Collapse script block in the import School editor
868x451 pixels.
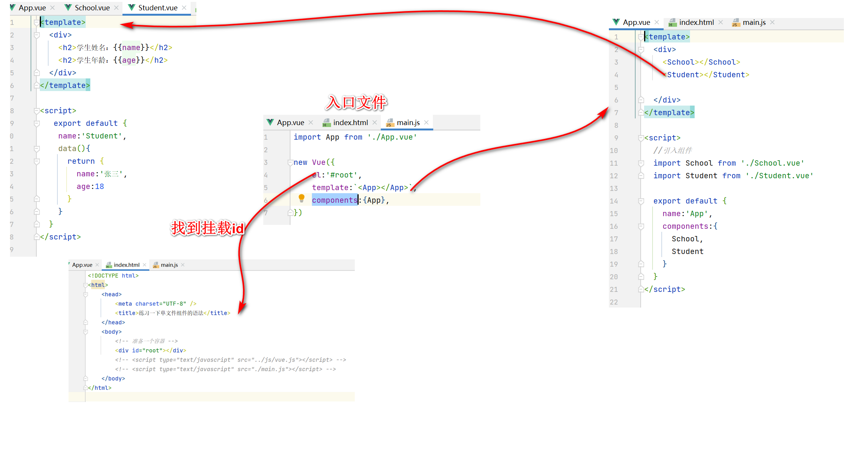(641, 138)
